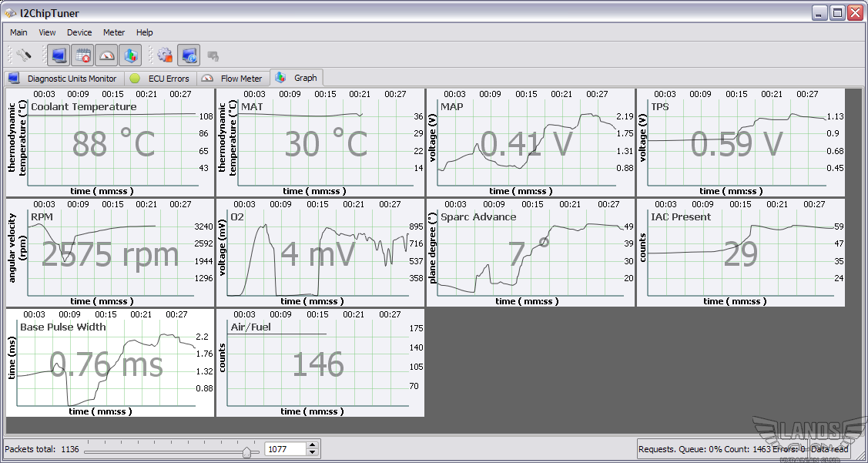868x463 pixels.
Task: Decrement packet number with down arrow
Action: [312, 452]
